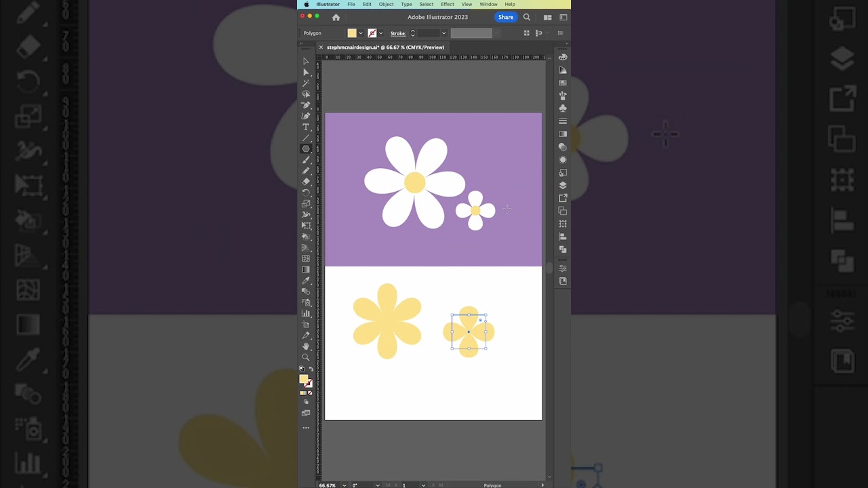Screen dimensions: 868x488
Task: Open stroke weight dropdown
Action: [x=443, y=33]
